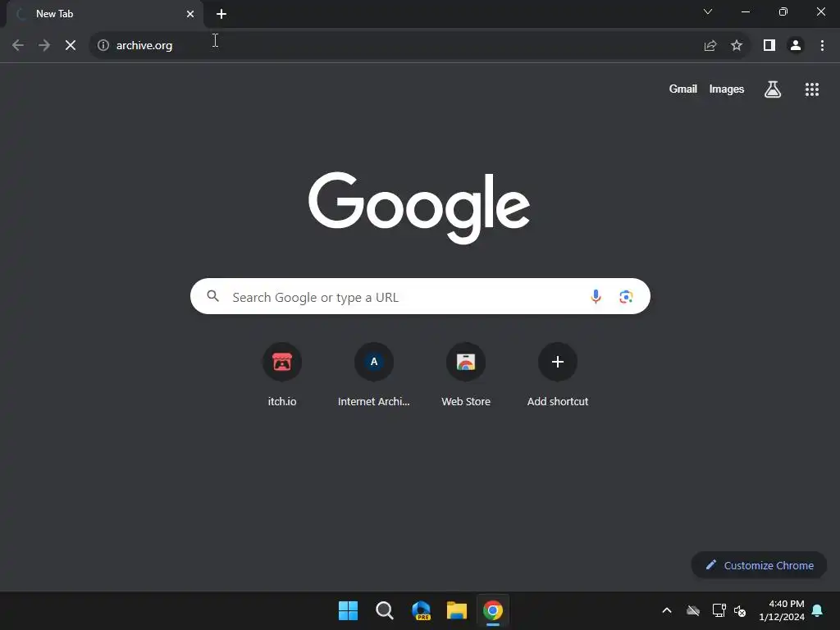View site information icon in address bar

click(x=103, y=46)
